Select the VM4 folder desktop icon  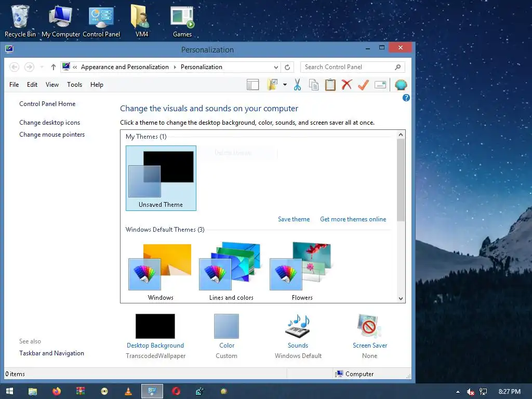[141, 20]
